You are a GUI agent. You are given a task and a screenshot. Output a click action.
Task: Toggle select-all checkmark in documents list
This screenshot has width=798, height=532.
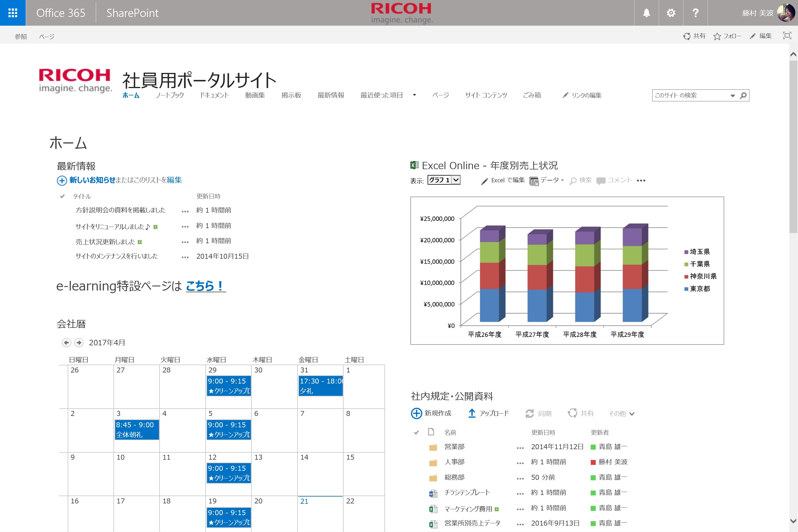click(x=416, y=432)
